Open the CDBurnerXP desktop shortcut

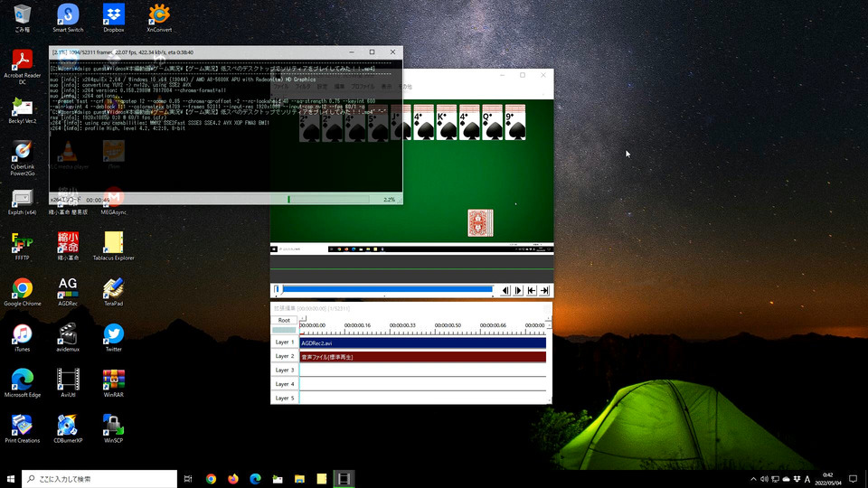tap(68, 425)
